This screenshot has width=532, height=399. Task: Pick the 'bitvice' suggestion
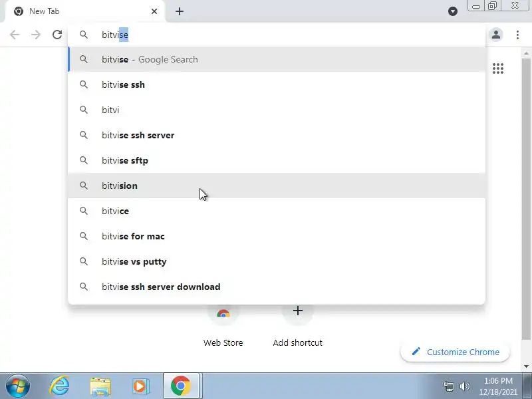click(277, 211)
